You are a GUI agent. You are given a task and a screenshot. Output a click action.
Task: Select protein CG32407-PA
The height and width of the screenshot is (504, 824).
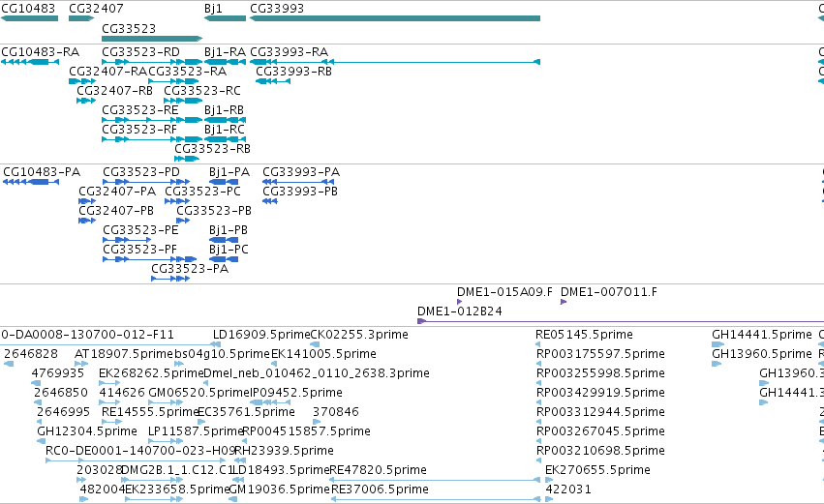tap(117, 192)
